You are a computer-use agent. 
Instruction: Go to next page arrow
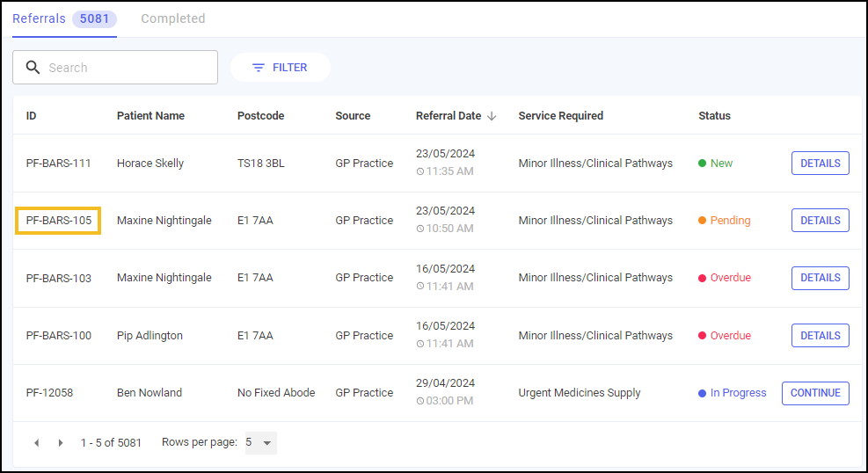[61, 442]
